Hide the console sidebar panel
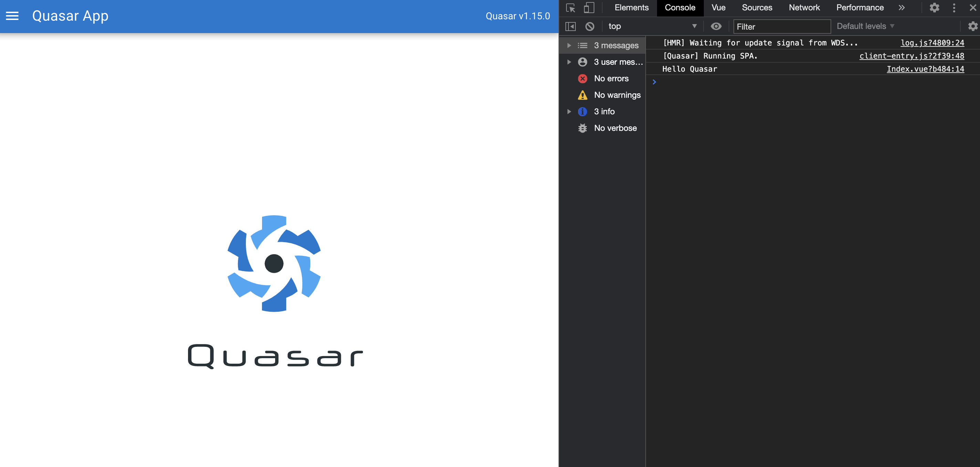 570,26
